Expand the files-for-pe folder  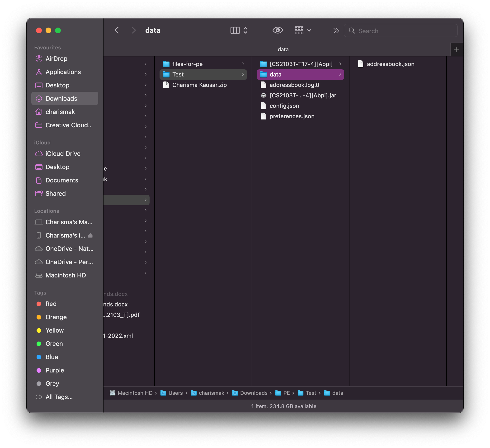(187, 64)
